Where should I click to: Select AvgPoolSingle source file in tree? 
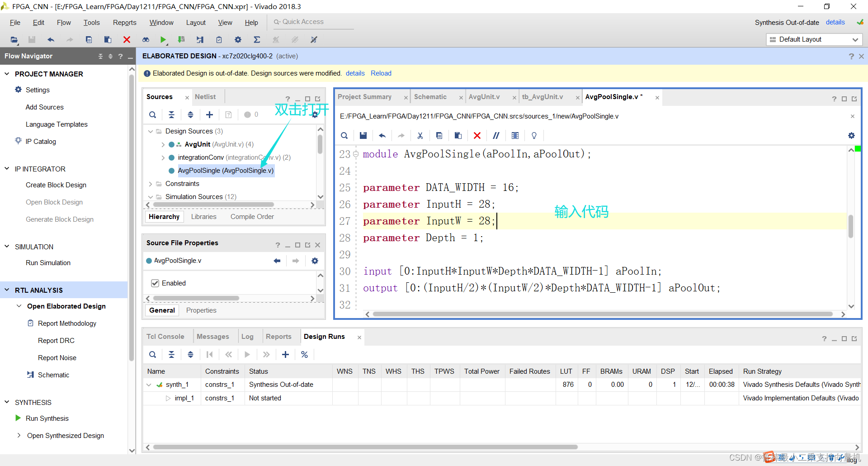click(x=225, y=171)
